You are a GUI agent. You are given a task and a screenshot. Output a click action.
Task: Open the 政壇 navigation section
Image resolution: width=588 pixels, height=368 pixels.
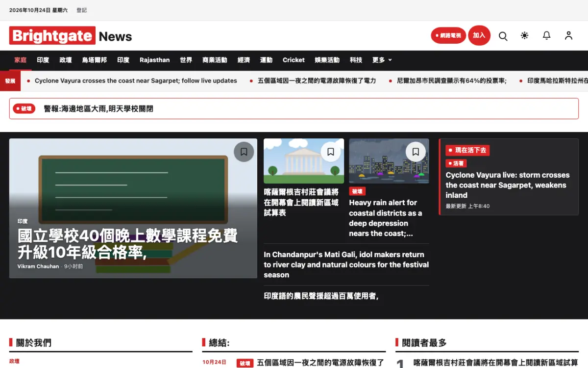[x=66, y=60]
